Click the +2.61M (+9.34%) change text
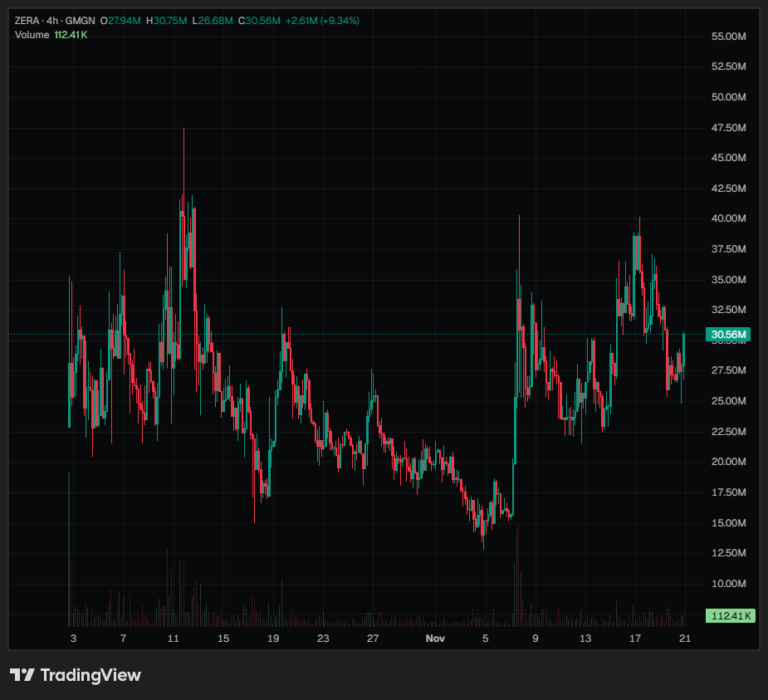 coord(322,21)
